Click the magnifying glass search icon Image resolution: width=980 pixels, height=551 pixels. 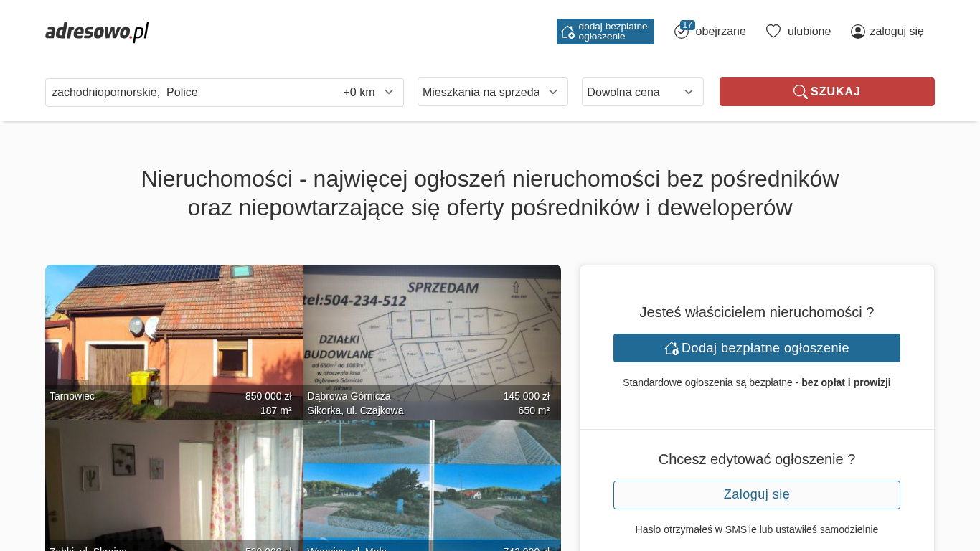pos(800,92)
